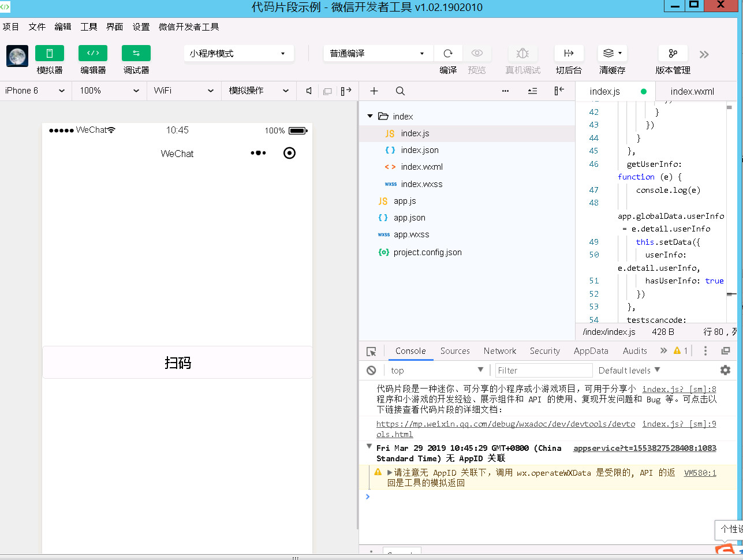Switch to the Audits tab

click(635, 351)
